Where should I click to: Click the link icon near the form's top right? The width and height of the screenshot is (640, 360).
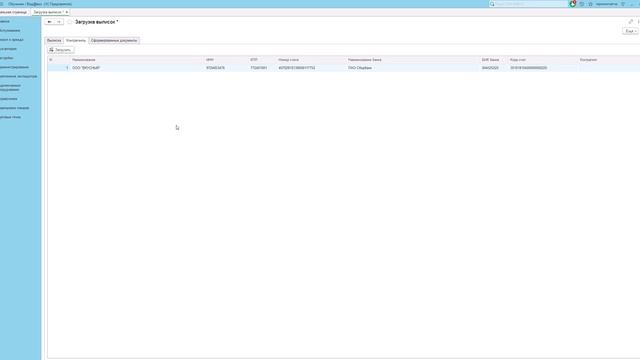point(631,22)
